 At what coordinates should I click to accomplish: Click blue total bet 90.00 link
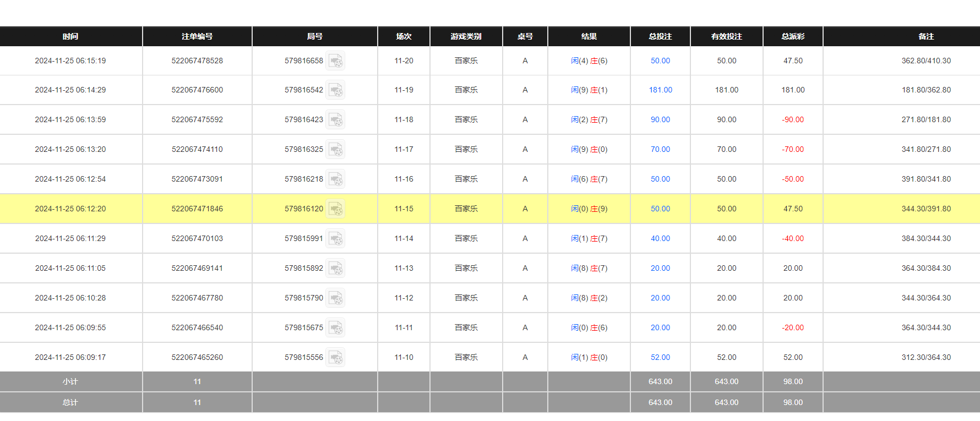tap(660, 119)
